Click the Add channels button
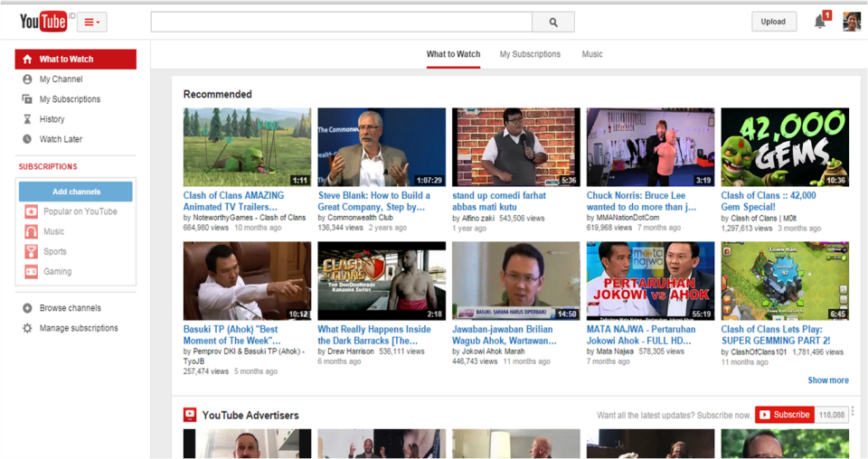 point(76,192)
